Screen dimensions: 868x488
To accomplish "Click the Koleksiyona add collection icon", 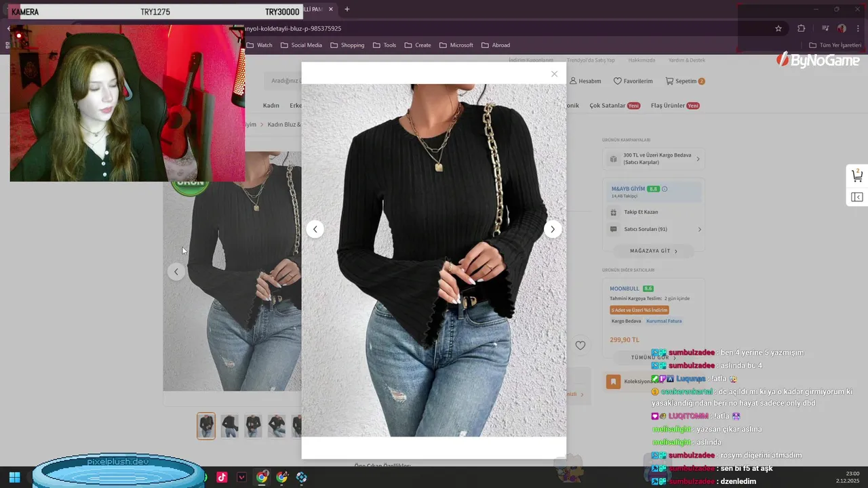I will click(x=613, y=382).
